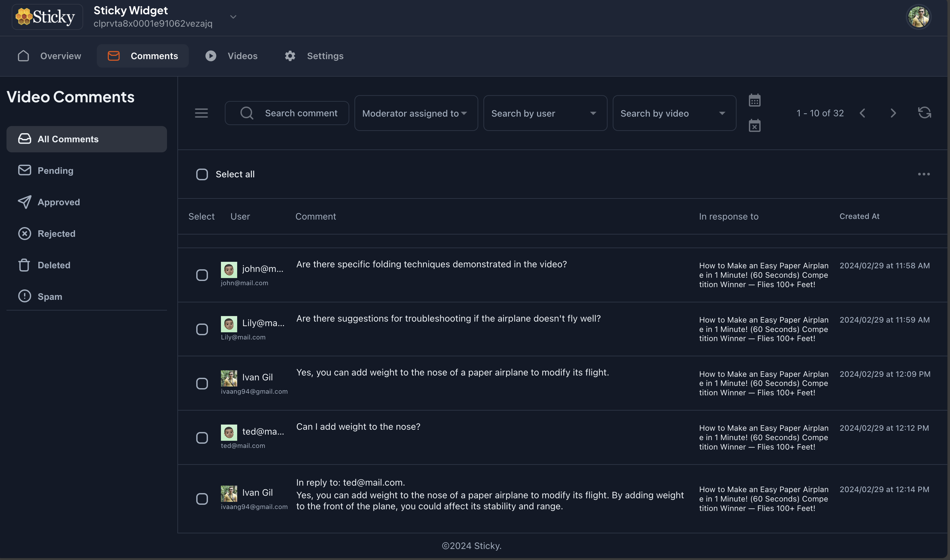
Task: Go to previous page of comments
Action: tap(862, 113)
